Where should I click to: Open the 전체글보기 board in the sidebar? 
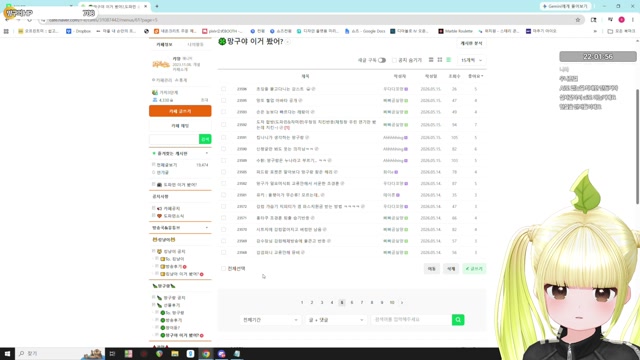tap(167, 165)
